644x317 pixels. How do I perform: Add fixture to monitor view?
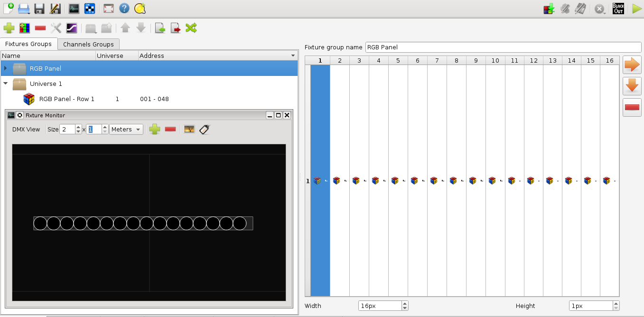155,129
